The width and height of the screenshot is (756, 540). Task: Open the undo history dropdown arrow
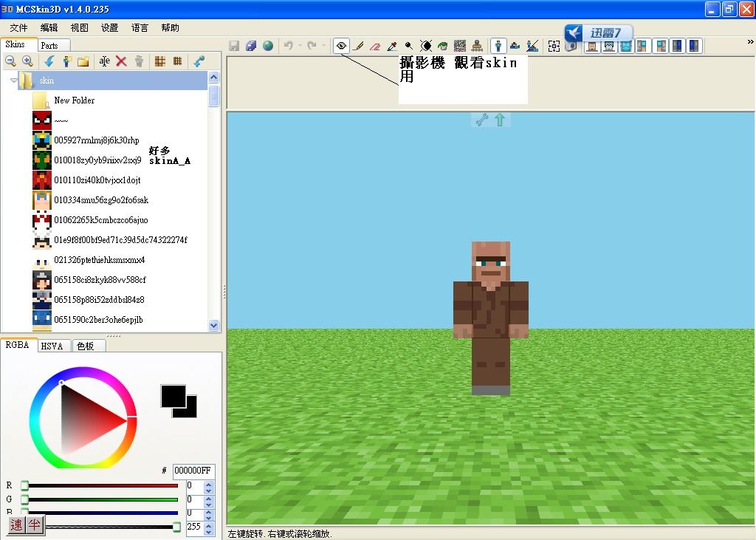pyautogui.click(x=300, y=46)
